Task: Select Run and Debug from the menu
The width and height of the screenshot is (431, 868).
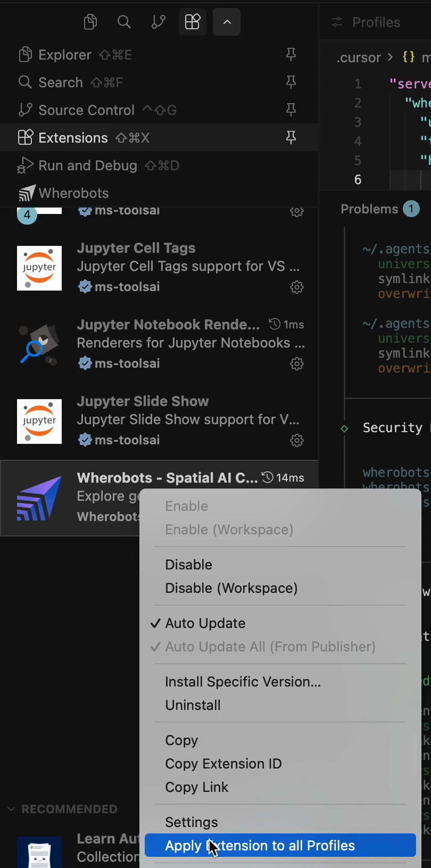Action: 87,165
